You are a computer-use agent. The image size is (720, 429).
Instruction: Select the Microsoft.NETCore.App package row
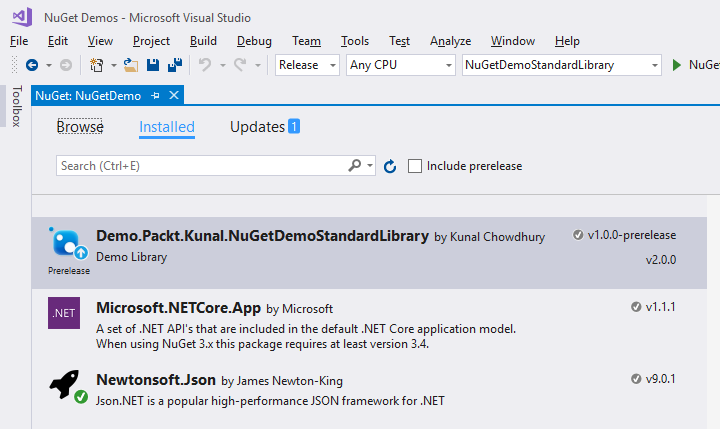[369, 325]
